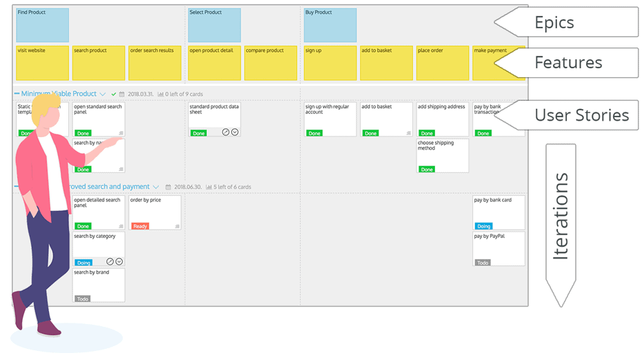Screen dimensions: 644x362
Task: Select the 'Find Product' epic card
Action: tap(43, 25)
